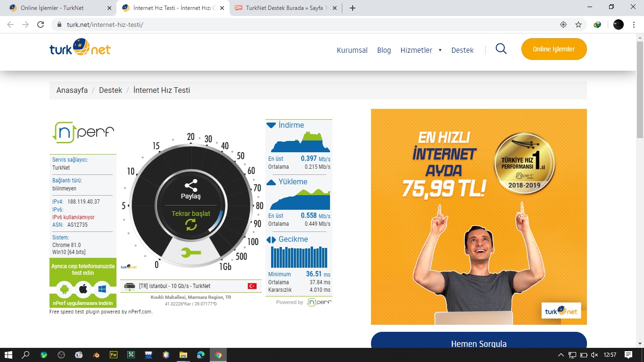The height and width of the screenshot is (362, 644).
Task: Expand the Hizmetler dropdown arrow
Action: tap(440, 50)
